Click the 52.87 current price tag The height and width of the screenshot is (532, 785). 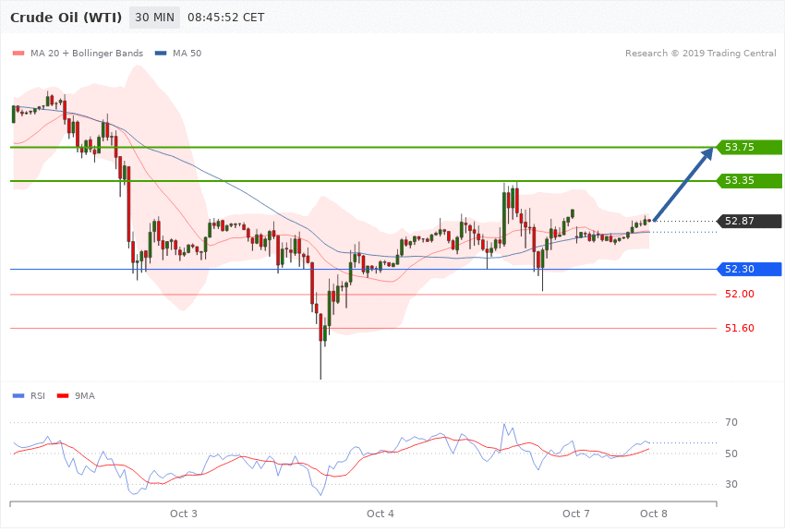750,222
